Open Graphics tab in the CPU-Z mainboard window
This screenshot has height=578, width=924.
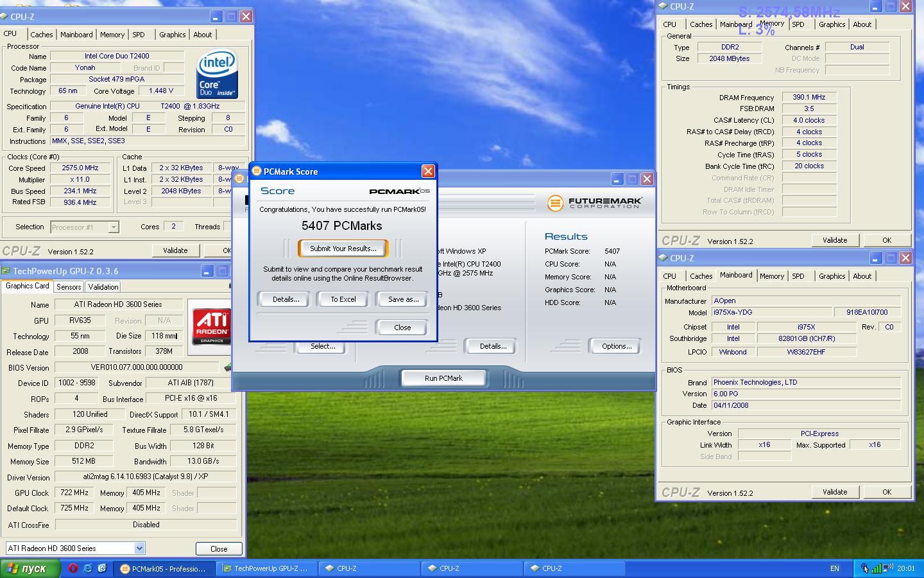[832, 276]
